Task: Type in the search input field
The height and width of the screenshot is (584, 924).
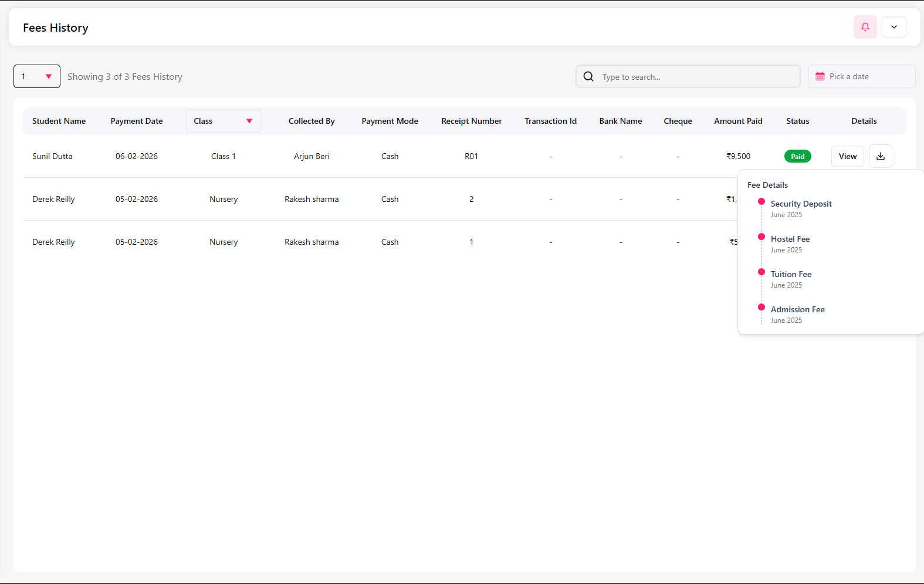Action: click(x=697, y=77)
